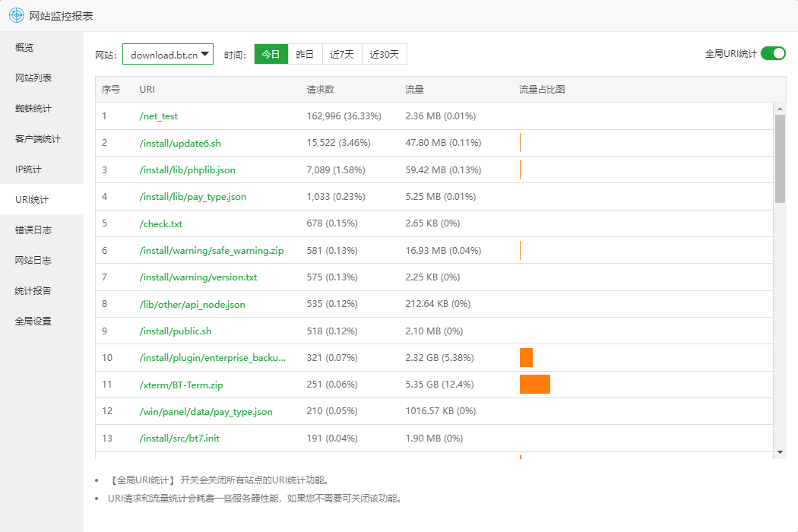Click traffic value 47.80 MB (0.11%)
The width and height of the screenshot is (798, 532).
pyautogui.click(x=443, y=143)
